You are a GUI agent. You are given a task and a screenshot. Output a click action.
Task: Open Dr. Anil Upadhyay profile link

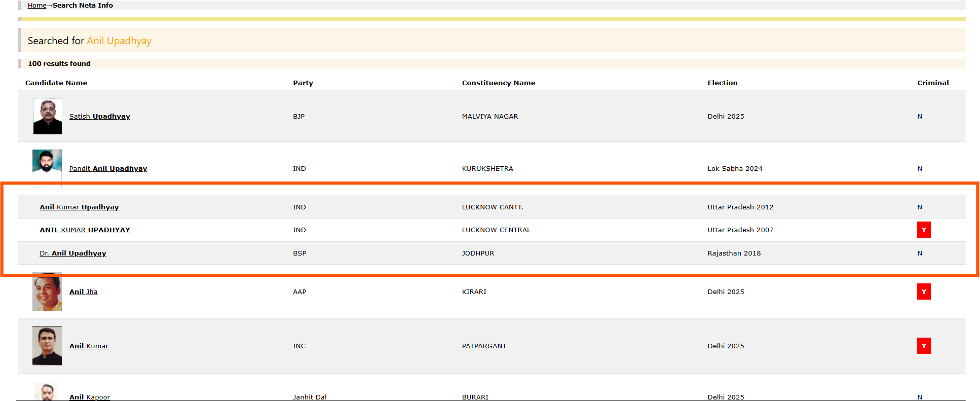click(x=73, y=253)
